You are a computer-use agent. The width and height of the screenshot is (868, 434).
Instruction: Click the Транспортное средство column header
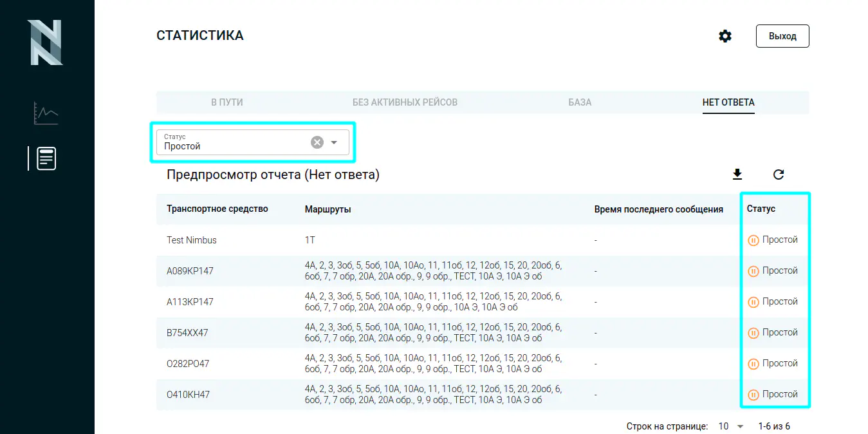coord(217,209)
